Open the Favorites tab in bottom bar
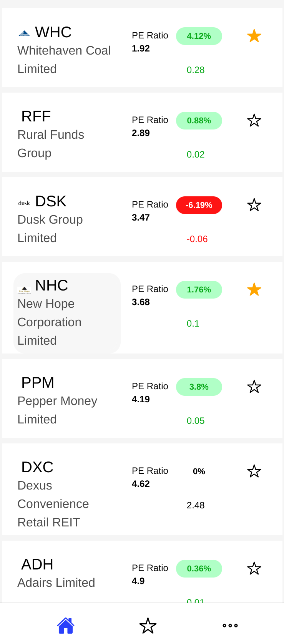 click(148, 626)
